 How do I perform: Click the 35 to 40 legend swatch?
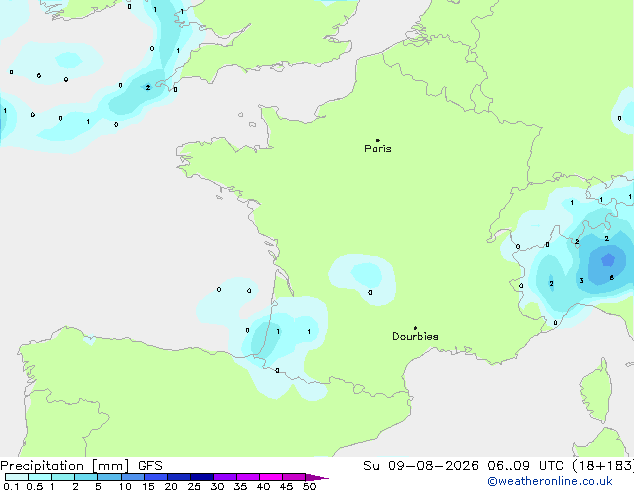[248, 477]
